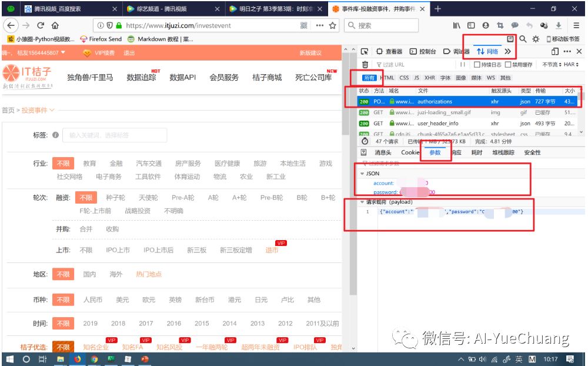Open the HAR dropdown menu
The width and height of the screenshot is (588, 366).
[571, 65]
